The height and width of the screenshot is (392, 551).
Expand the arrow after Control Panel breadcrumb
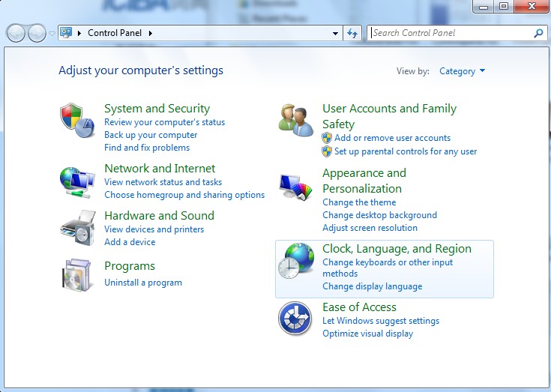point(151,34)
